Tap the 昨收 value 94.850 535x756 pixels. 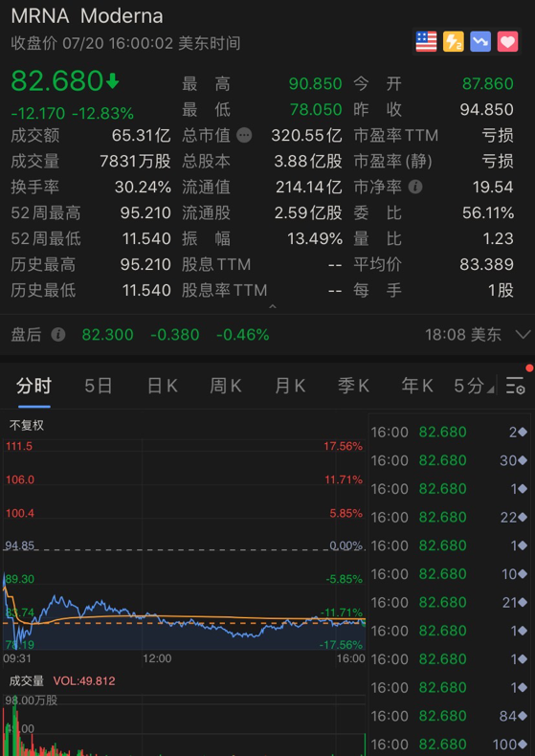487,109
